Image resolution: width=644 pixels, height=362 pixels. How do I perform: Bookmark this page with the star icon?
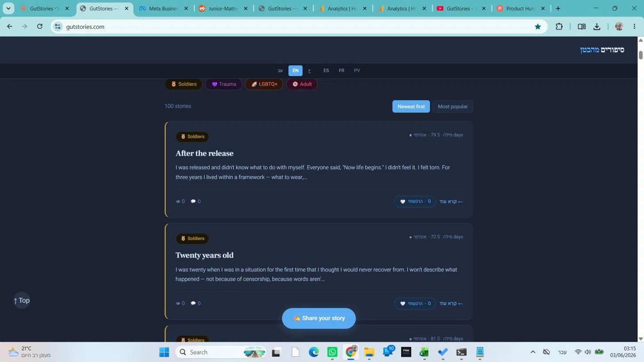(x=538, y=27)
